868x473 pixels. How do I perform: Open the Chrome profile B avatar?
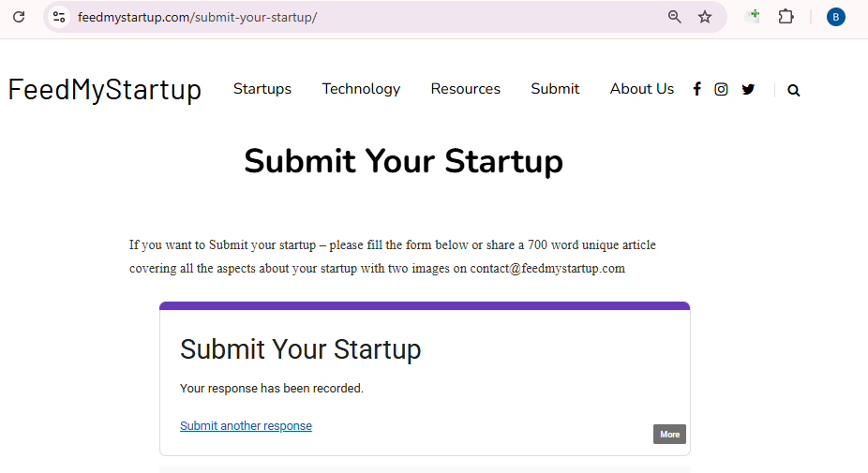click(835, 17)
